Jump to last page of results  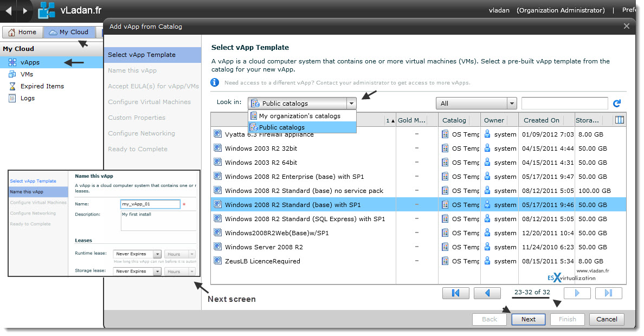tap(608, 293)
